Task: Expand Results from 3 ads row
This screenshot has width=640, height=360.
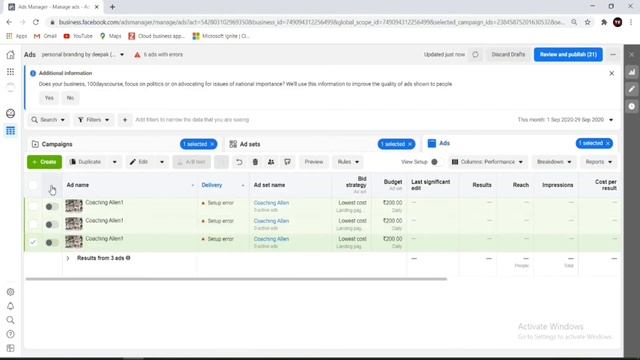Action: (x=68, y=258)
